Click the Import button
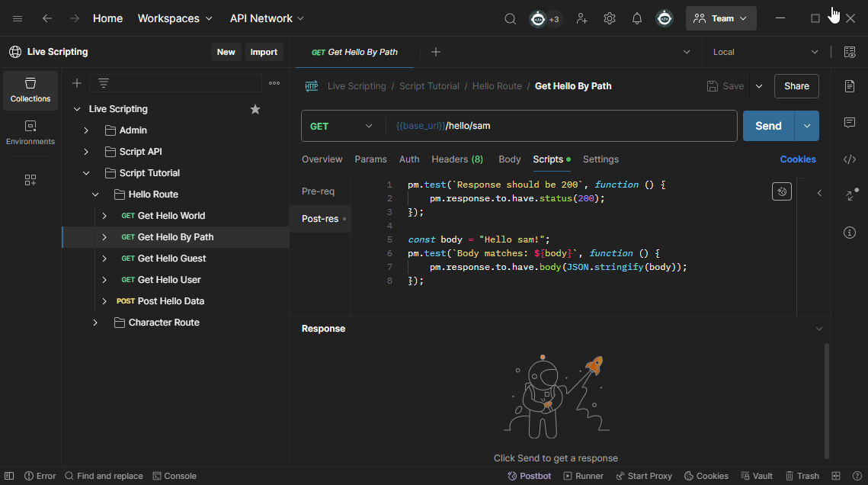The width and height of the screenshot is (868, 485). click(x=264, y=52)
